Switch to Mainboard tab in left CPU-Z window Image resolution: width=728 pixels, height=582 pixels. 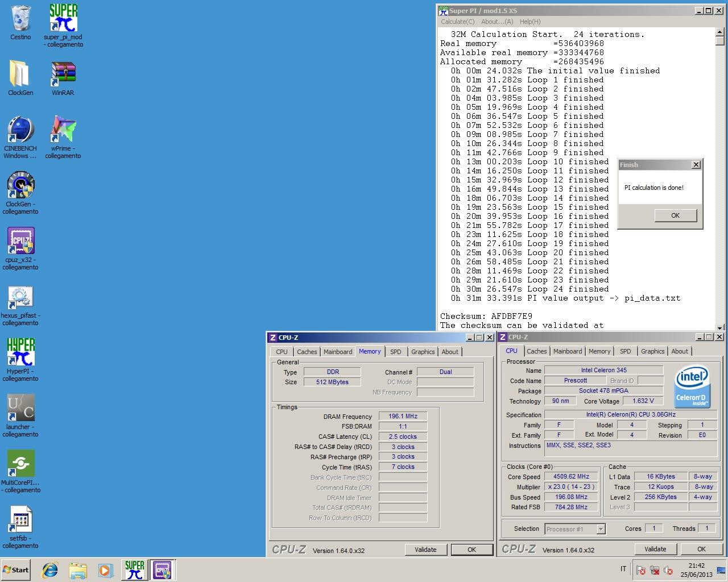[338, 352]
